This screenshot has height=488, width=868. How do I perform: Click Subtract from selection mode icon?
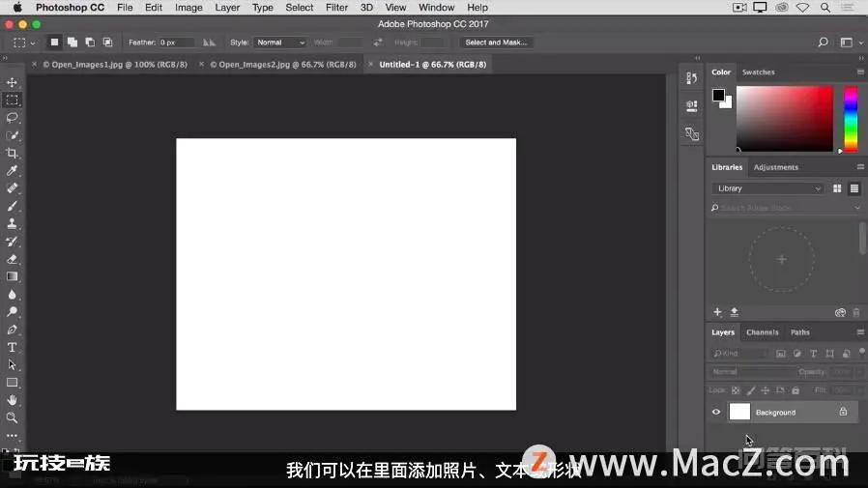point(90,43)
